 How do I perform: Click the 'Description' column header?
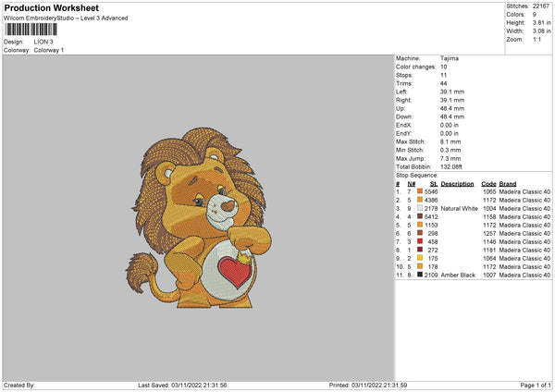(x=457, y=184)
